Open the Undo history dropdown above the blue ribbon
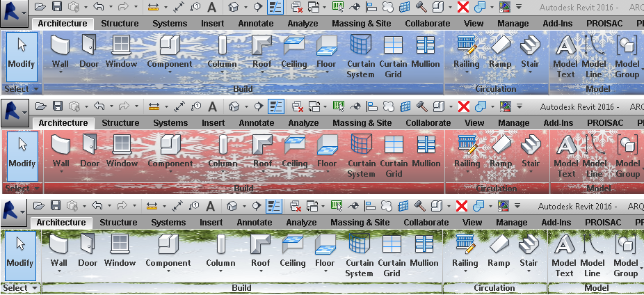This screenshot has width=644, height=295. 111,7
